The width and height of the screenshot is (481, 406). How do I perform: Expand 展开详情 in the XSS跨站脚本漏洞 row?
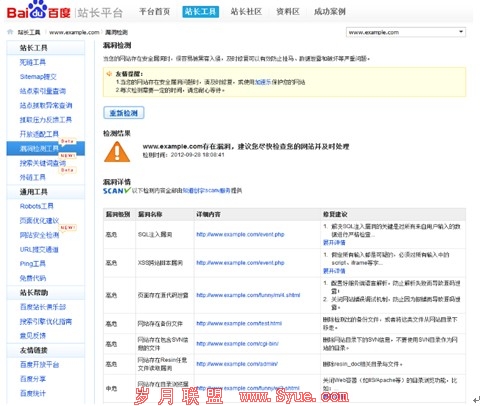pos(334,271)
